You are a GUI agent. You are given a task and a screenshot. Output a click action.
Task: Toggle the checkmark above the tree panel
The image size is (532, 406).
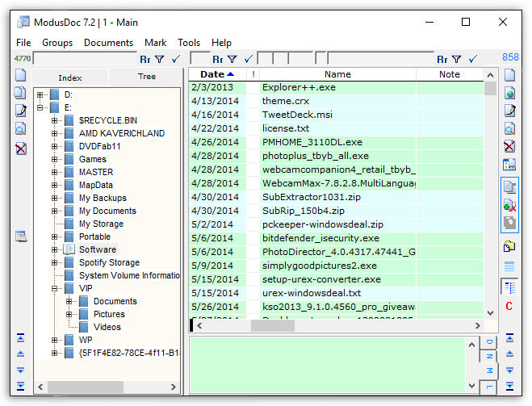176,59
